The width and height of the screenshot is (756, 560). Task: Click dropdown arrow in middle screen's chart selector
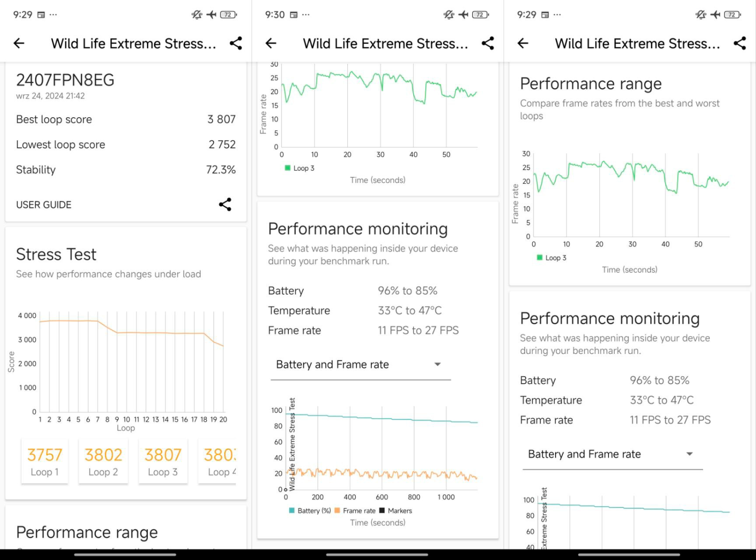click(438, 364)
